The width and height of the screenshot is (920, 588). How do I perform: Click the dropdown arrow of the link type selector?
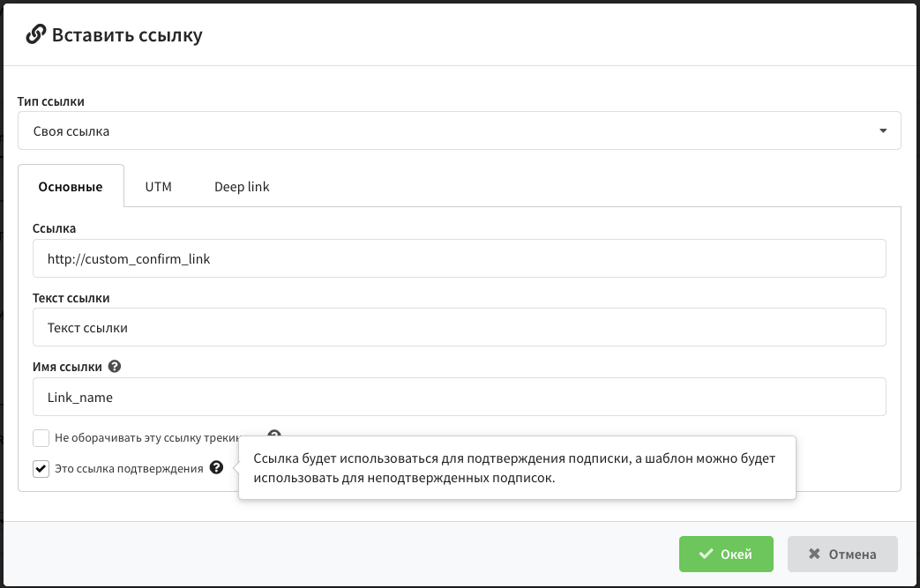coord(883,131)
